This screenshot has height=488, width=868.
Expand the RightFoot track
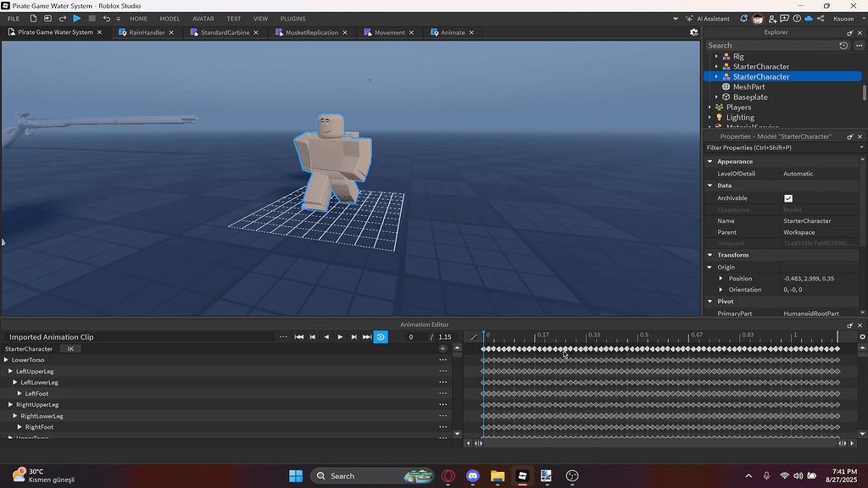19,427
